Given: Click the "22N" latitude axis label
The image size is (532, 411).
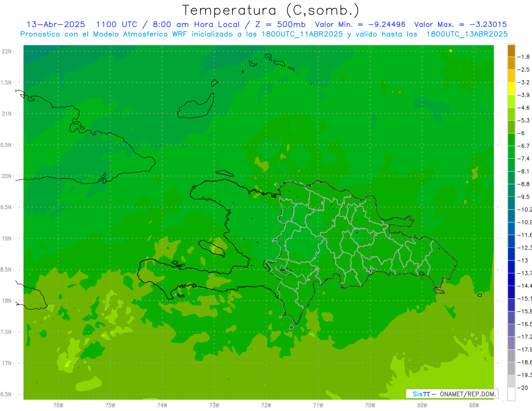Looking at the screenshot, I should coord(7,51).
